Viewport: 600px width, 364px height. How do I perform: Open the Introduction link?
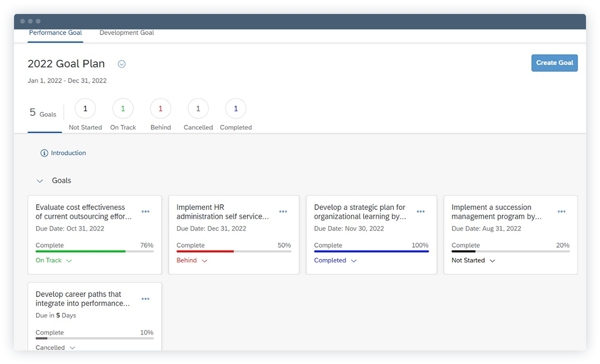(68, 153)
